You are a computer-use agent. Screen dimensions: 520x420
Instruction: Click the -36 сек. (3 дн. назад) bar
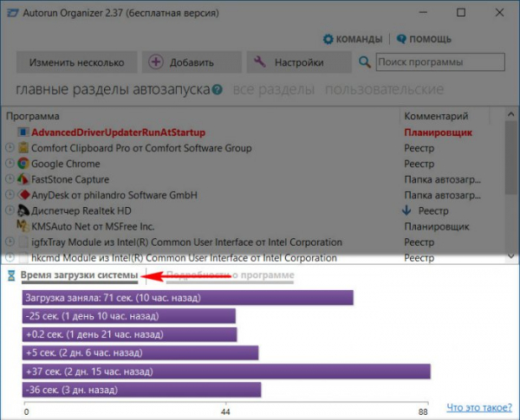(x=141, y=390)
